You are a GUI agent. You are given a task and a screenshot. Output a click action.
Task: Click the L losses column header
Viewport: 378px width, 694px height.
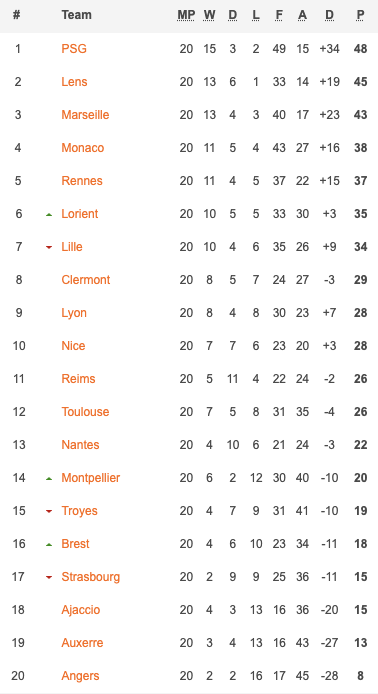(256, 15)
